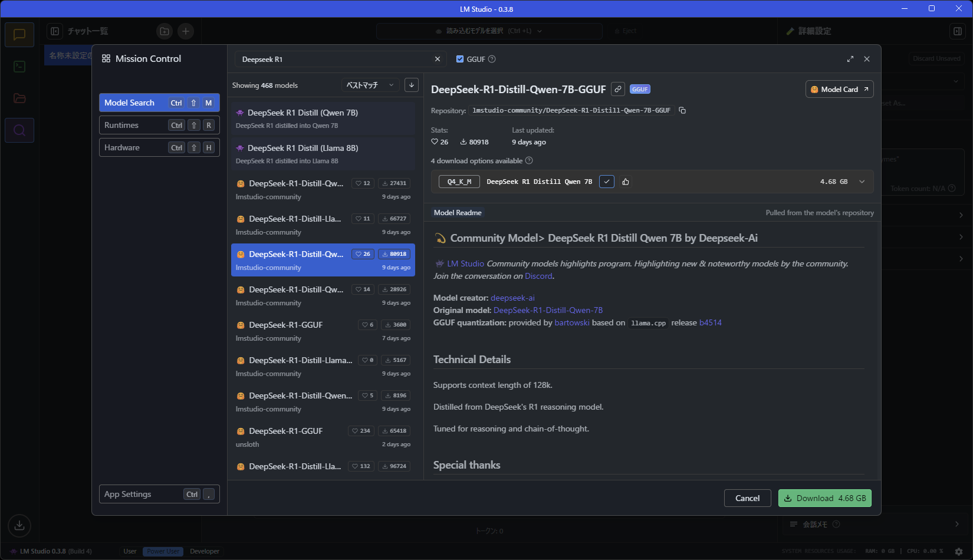Image resolution: width=973 pixels, height=560 pixels.
Task: Open the bartowski link
Action: tap(572, 323)
